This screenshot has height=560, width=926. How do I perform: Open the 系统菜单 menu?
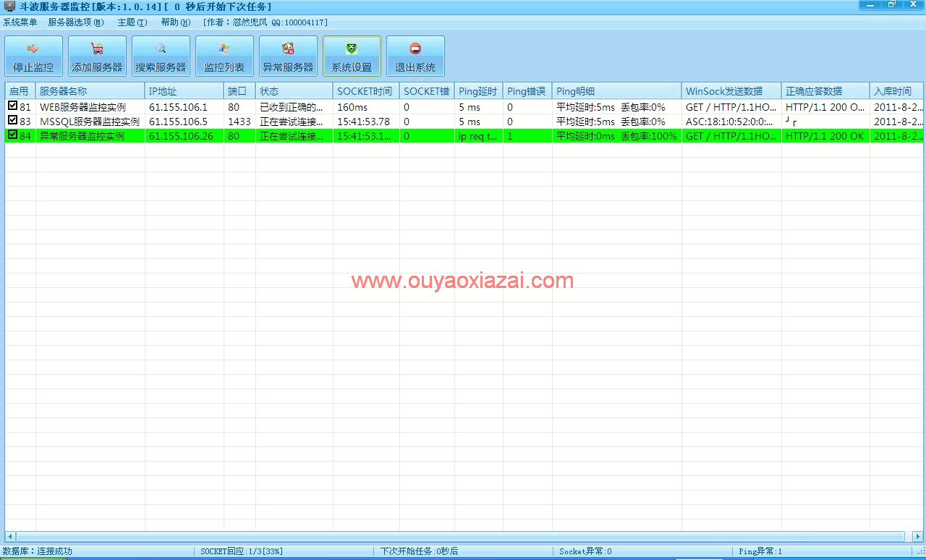coord(20,22)
